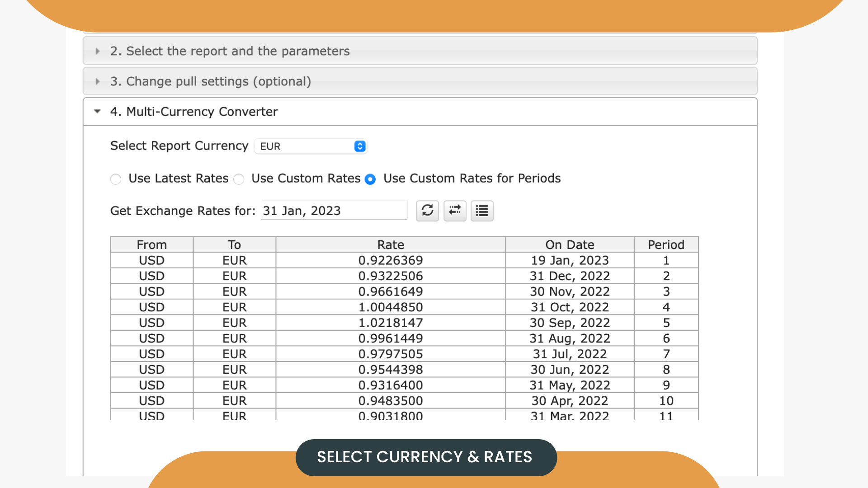Click the Rate column header

click(x=390, y=244)
